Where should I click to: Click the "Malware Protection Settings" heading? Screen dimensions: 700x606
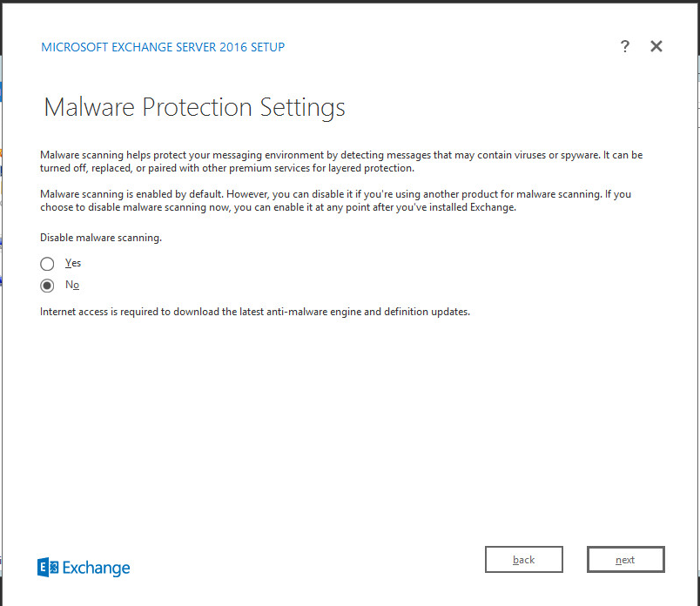tap(194, 108)
